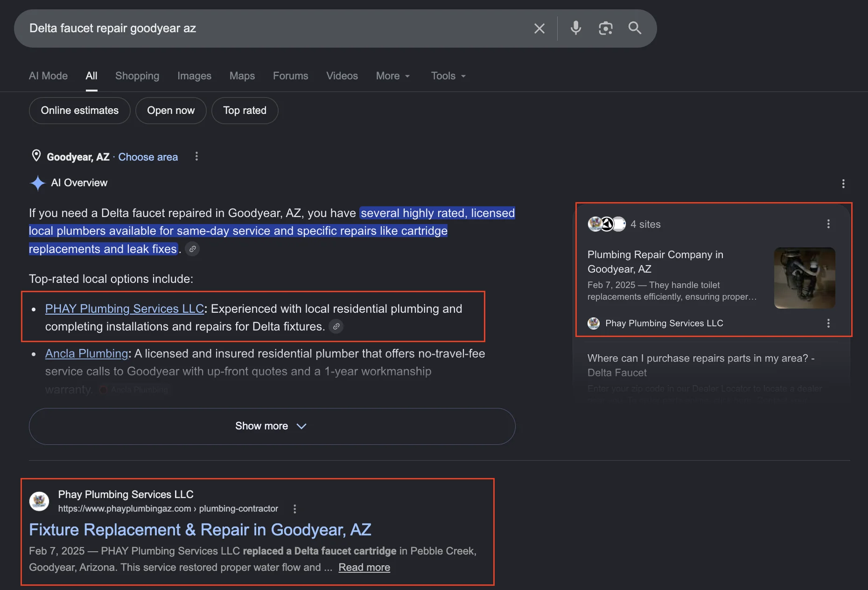Expand AI Overview with Show more
Image resolution: width=868 pixels, height=590 pixels.
click(x=272, y=426)
